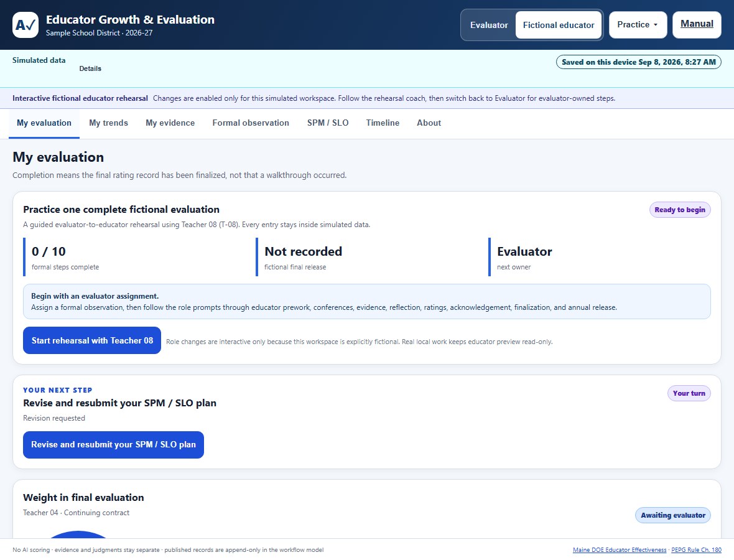
Task: Click the Saved on this device status
Action: point(638,62)
